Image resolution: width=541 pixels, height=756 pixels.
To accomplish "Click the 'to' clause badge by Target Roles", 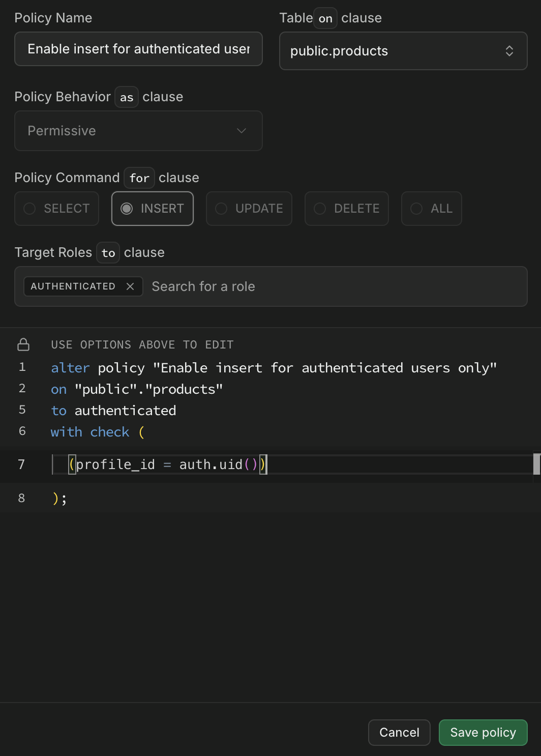I will coord(108,253).
